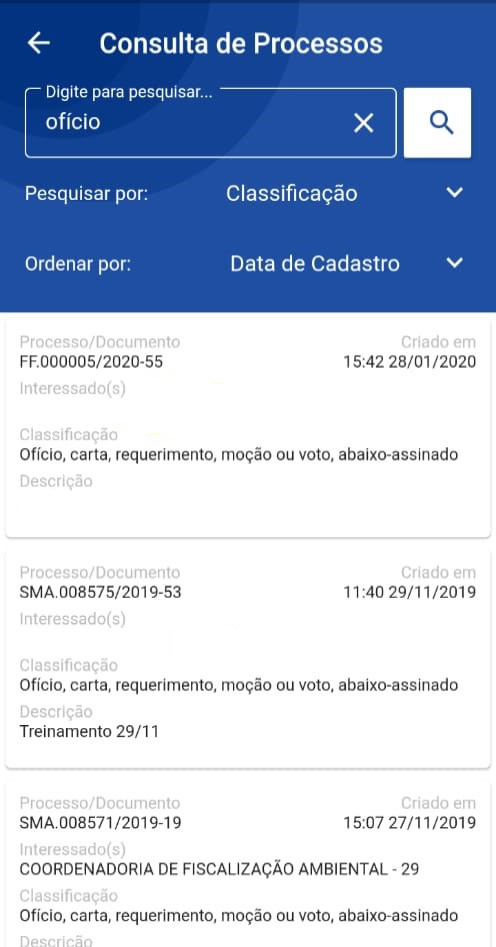Tap the 11:40 29/11/2019 creation date
The image size is (496, 947).
(x=410, y=592)
